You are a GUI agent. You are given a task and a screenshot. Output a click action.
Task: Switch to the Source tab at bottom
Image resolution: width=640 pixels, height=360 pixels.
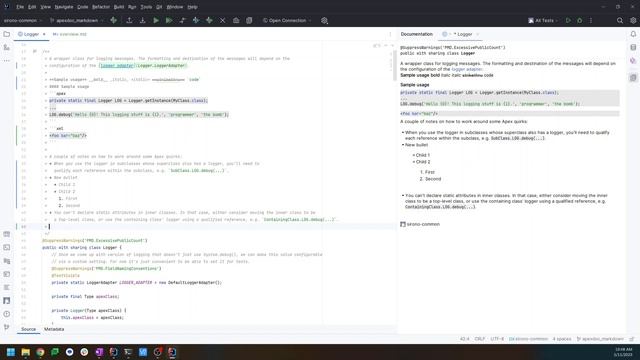(x=28, y=329)
